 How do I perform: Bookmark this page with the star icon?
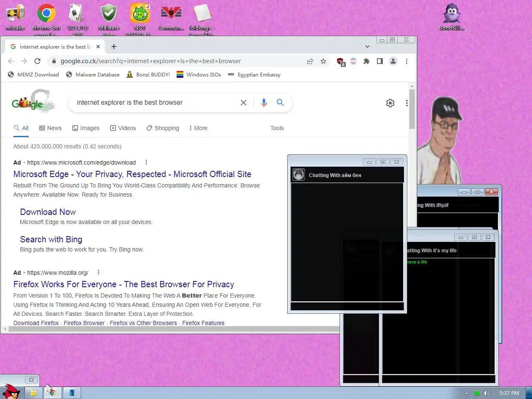point(323,61)
